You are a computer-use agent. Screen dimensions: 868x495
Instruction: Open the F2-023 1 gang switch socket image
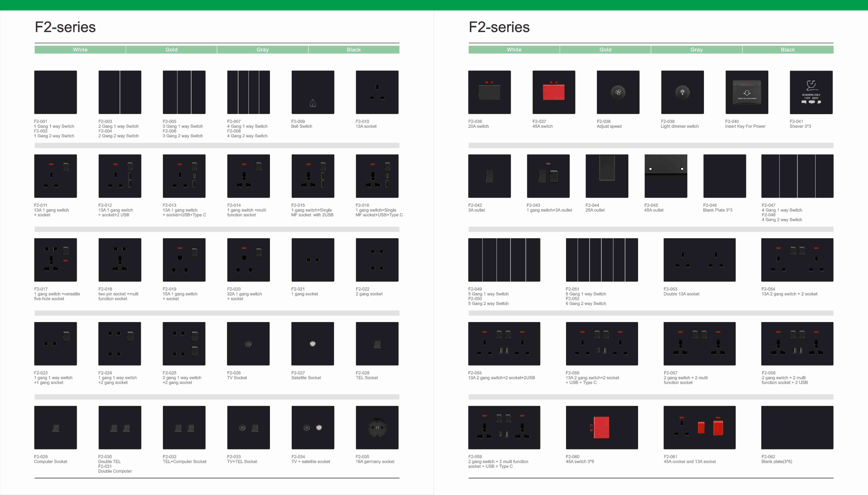tap(55, 344)
